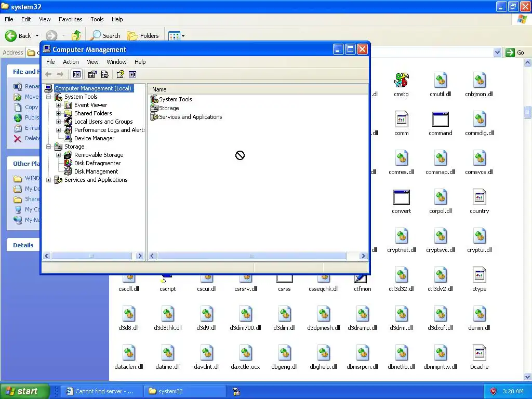Viewport: 532px width, 399px height.
Task: Click the security shield tray icon
Action: [x=493, y=391]
